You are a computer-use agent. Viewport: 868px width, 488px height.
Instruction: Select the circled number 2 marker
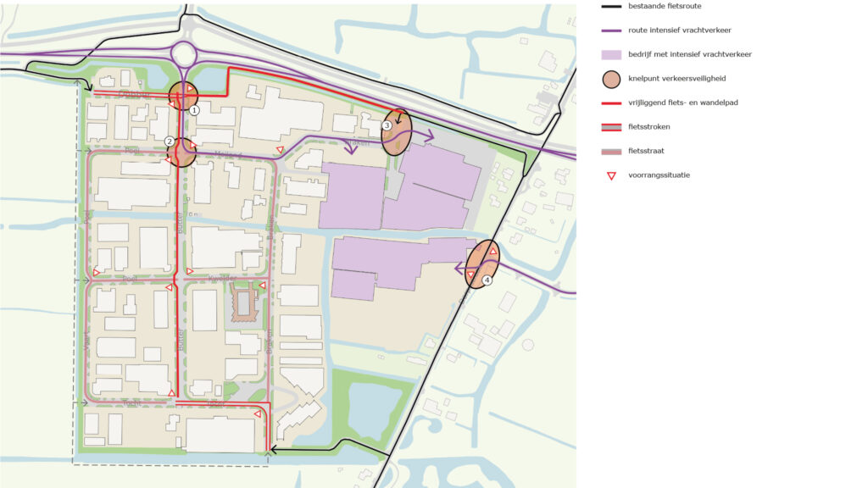tap(170, 141)
